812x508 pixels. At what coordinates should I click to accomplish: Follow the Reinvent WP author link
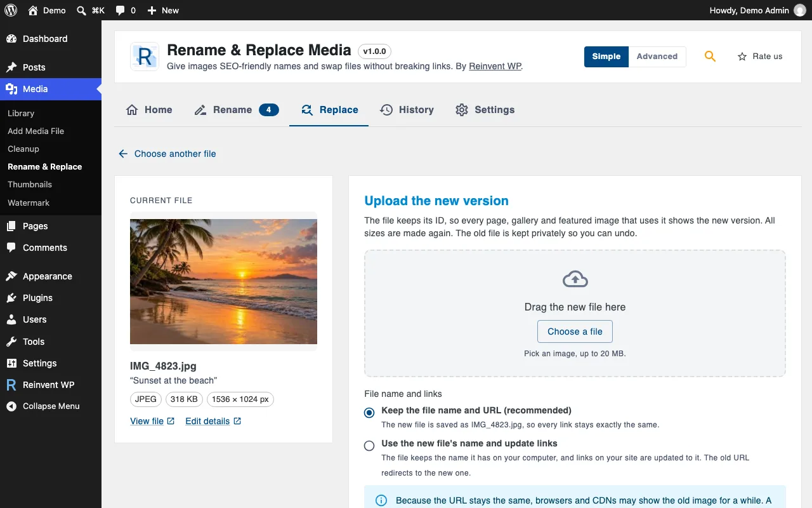click(495, 66)
